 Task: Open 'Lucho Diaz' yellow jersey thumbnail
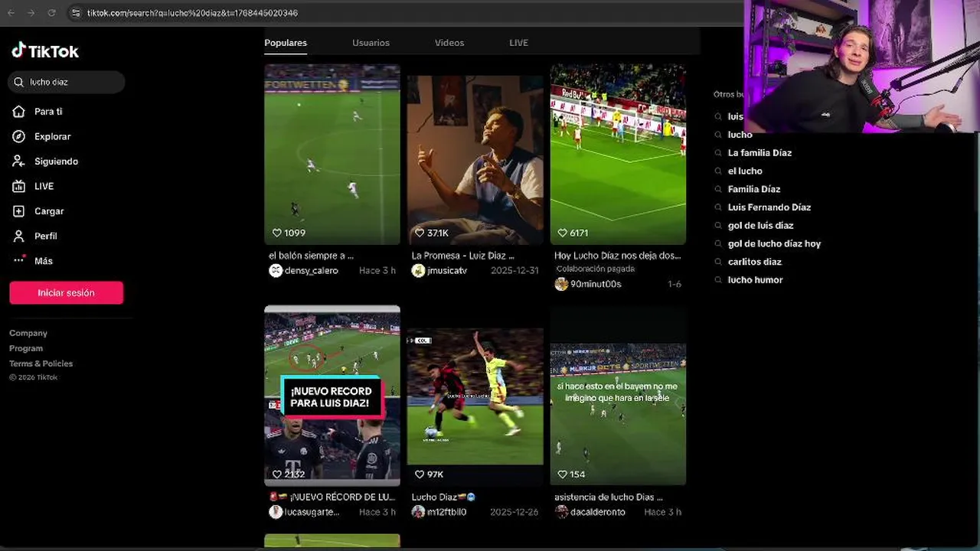click(475, 396)
